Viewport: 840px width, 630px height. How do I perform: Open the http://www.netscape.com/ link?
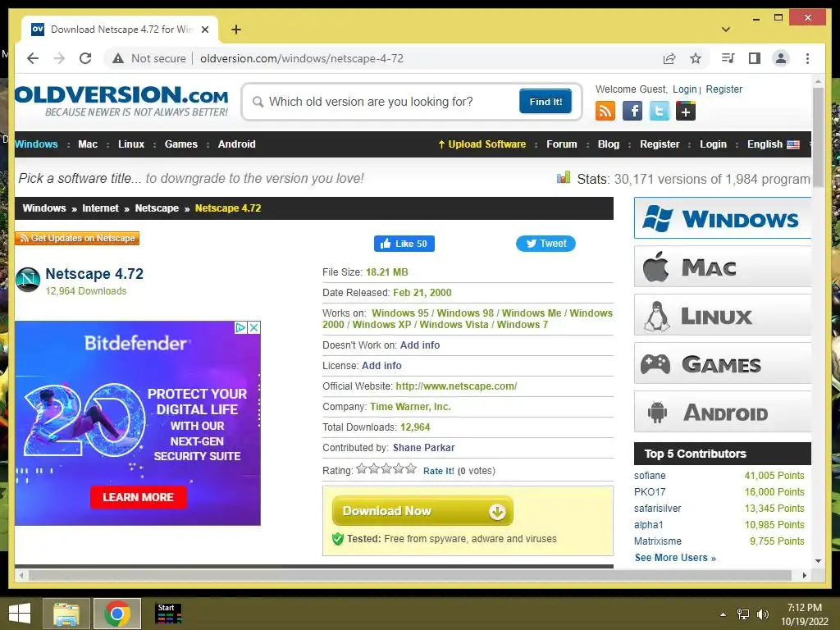(456, 386)
